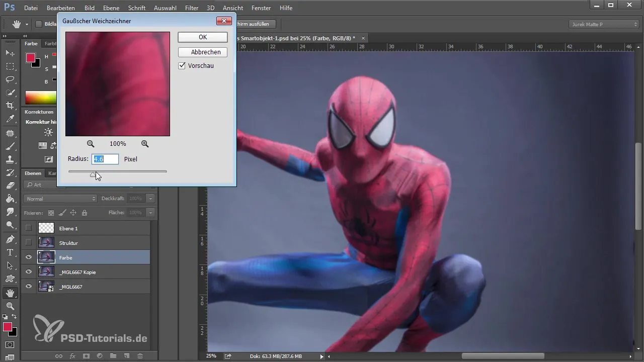Click Abbrechen to cancel blur
The image size is (644, 362).
203,52
